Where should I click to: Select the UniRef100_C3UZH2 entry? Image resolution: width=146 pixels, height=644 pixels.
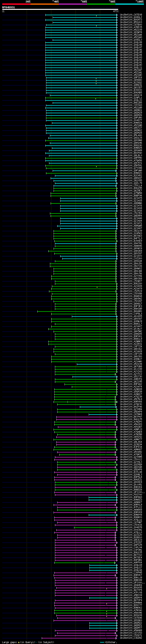[131, 638]
